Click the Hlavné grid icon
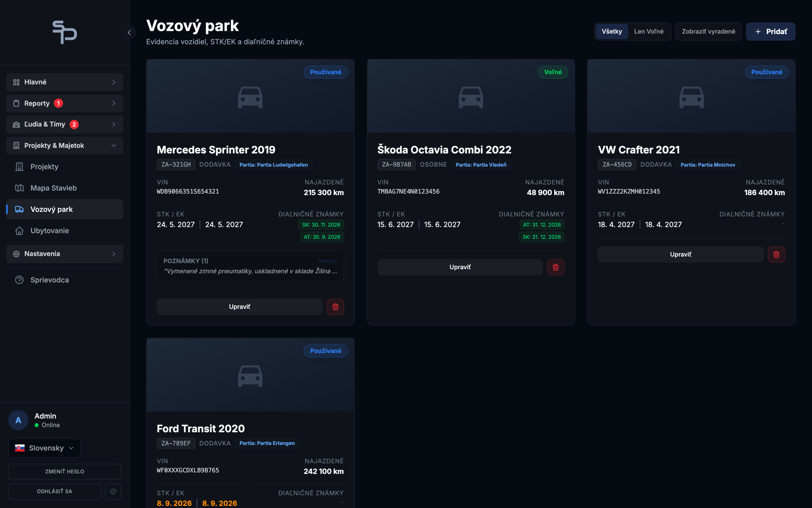This screenshot has height=508, width=812. [x=16, y=82]
